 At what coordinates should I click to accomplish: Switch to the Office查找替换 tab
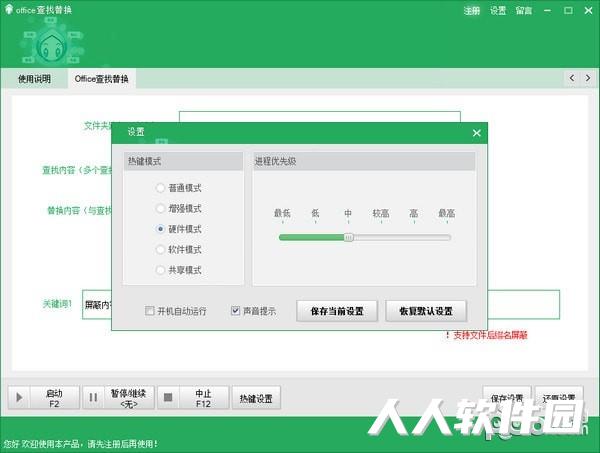click(x=102, y=79)
